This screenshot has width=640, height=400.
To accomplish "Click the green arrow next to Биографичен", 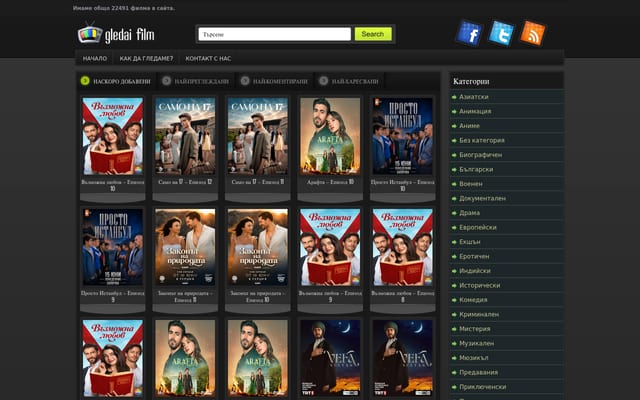I will (x=454, y=155).
